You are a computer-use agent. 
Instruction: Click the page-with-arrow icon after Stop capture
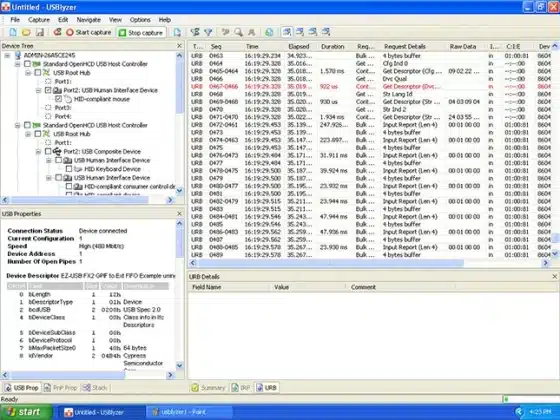pyautogui.click(x=177, y=32)
